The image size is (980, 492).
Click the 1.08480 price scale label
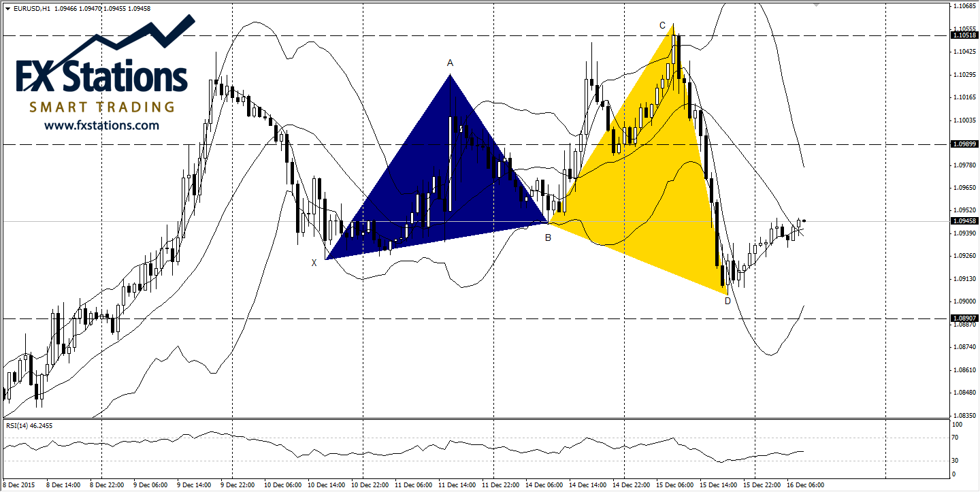tap(964, 393)
